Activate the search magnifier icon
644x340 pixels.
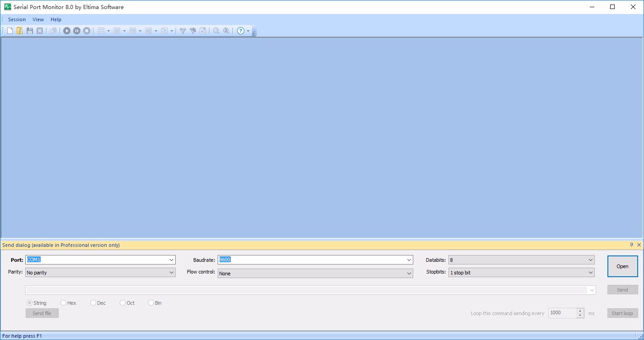click(x=216, y=31)
